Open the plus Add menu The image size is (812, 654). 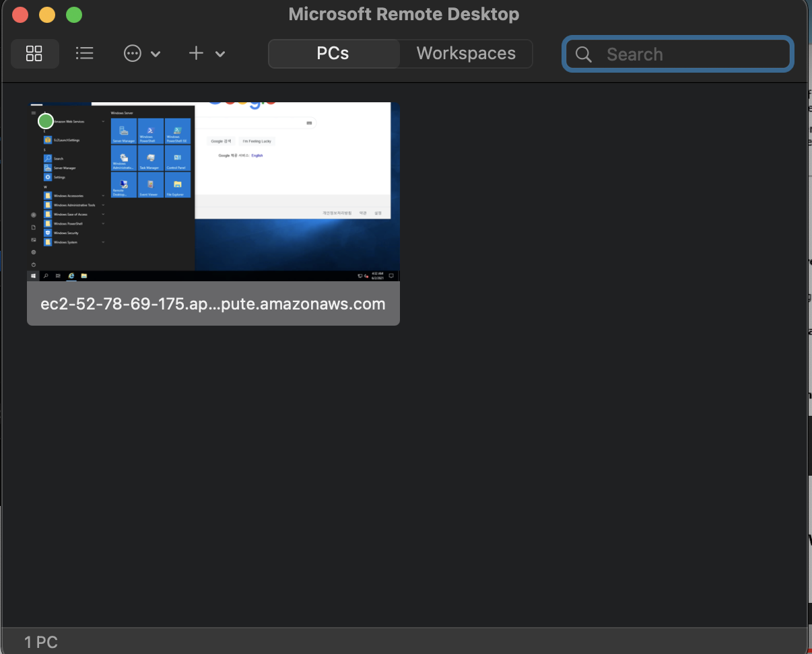point(206,54)
